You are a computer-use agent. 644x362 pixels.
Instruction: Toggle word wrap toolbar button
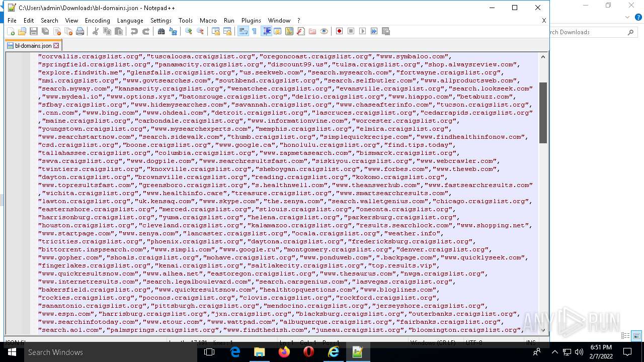(x=243, y=31)
